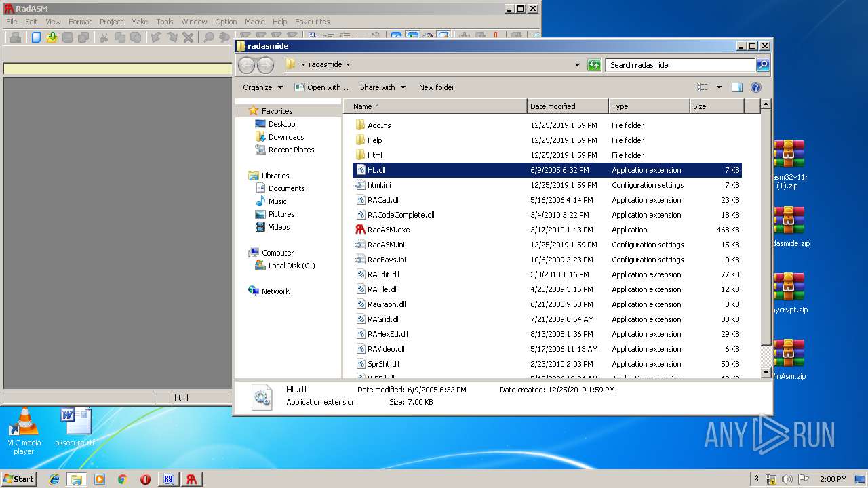Select the AddIns folder

click(547, 125)
